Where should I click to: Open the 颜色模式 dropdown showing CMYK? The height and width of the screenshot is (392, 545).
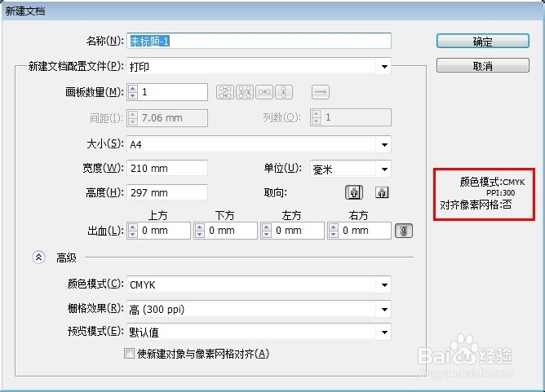(259, 284)
